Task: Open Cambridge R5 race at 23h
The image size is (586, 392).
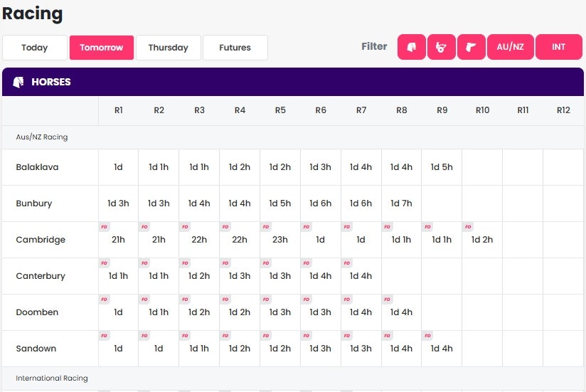Action: pos(280,240)
